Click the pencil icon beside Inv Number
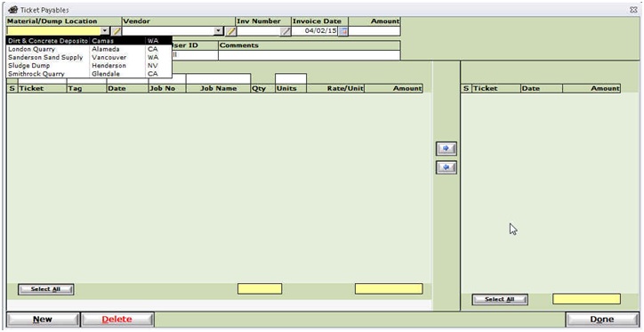Viewport: 644px width, 332px height. pos(286,31)
